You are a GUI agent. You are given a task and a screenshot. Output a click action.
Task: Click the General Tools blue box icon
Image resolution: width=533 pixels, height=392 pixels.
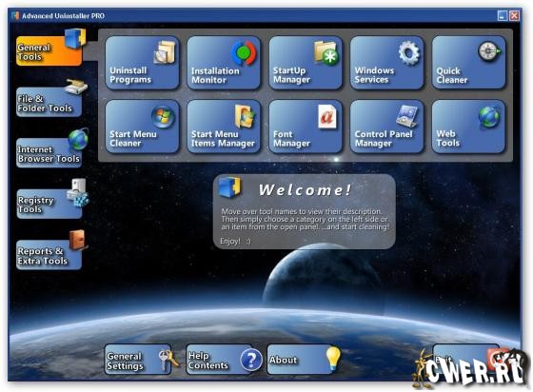(x=75, y=39)
